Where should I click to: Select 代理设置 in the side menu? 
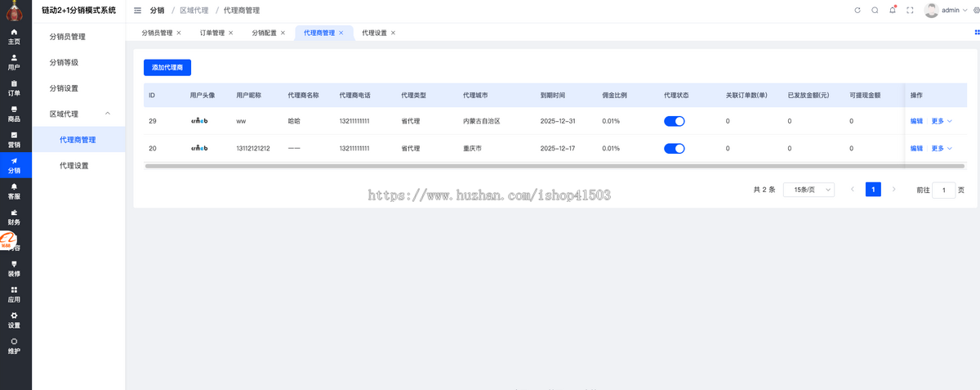point(79,165)
